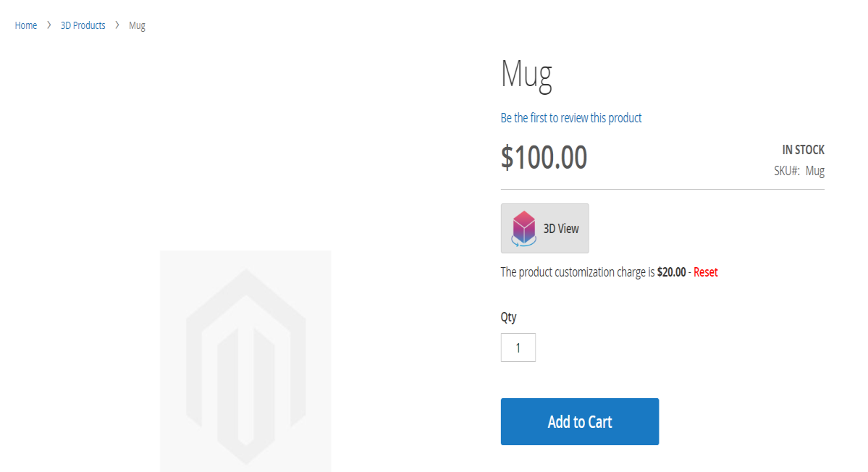The image size is (868, 472).
Task: Click the $100.00 product price
Action: pyautogui.click(x=544, y=157)
